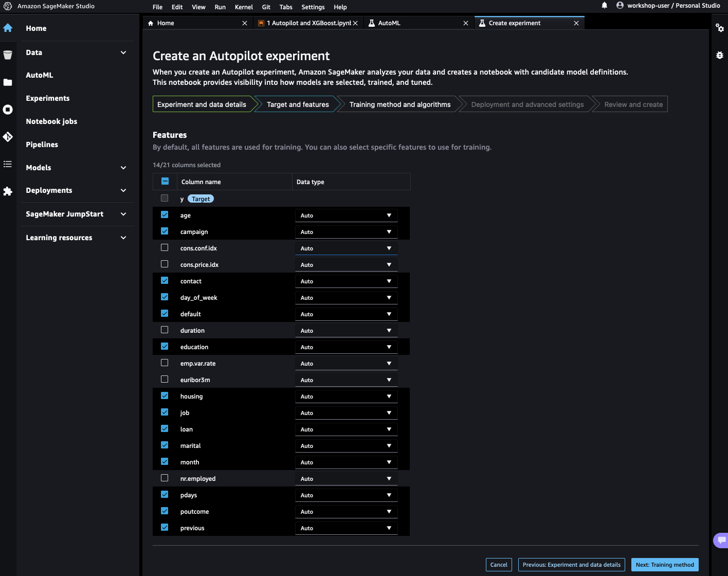
Task: Check the emp.var.rate feature checkbox
Action: 165,363
